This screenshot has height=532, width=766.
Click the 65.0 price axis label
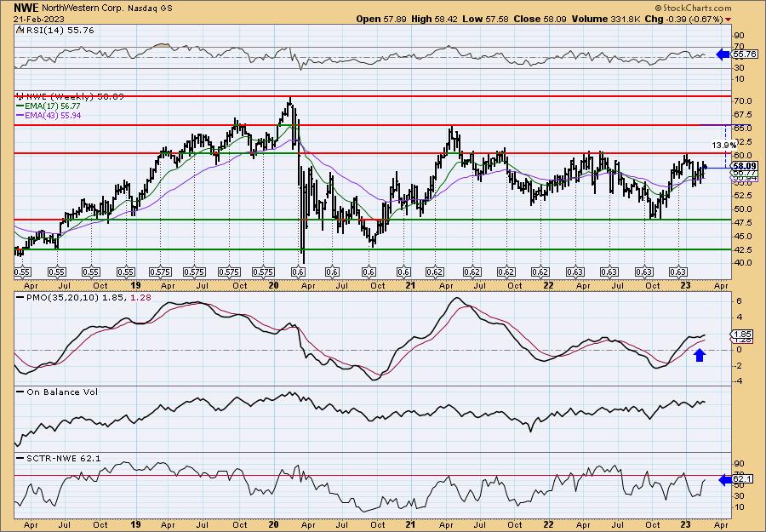tap(743, 128)
